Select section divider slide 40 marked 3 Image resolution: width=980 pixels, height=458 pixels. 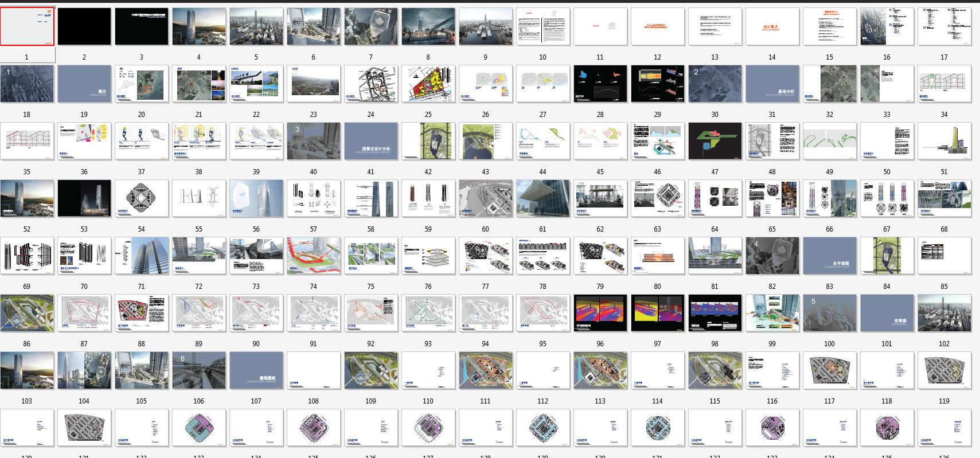coord(314,141)
